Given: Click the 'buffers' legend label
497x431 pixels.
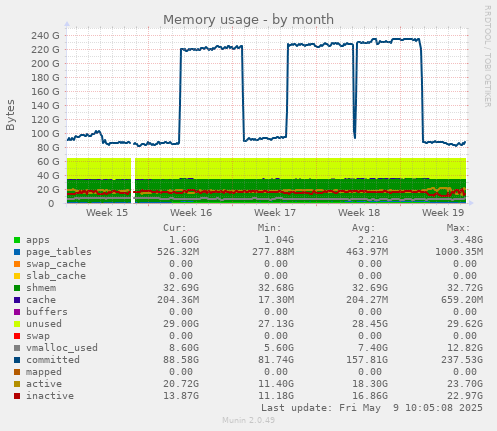Looking at the screenshot, I should pos(47,312).
